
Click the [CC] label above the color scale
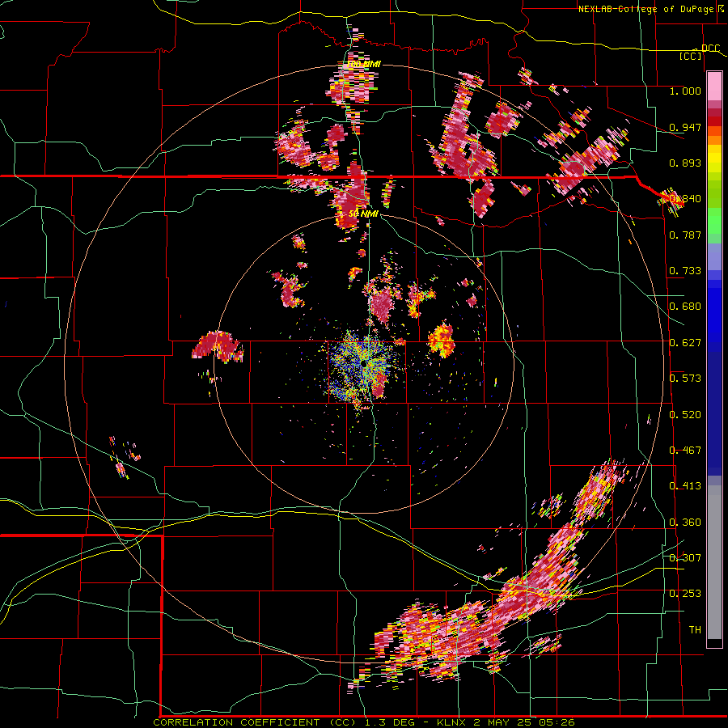click(691, 56)
